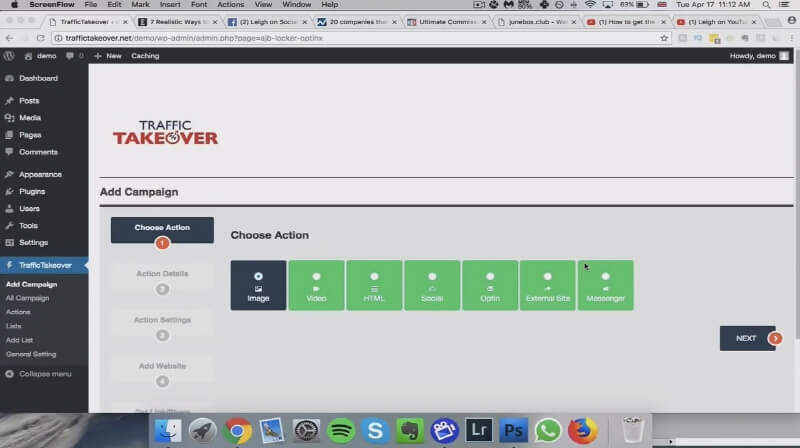Open the ScreenFlow Actions menu
The image size is (800, 448).
tap(231, 5)
